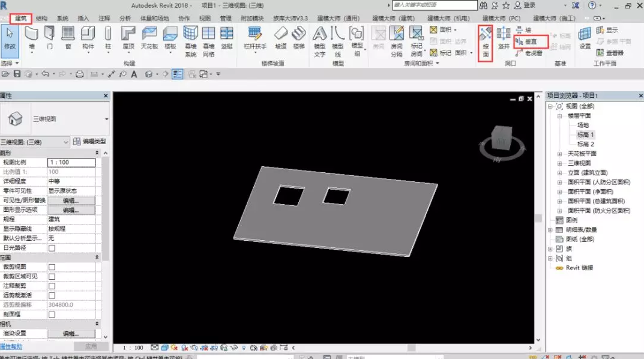This screenshot has width=644, height=359.
Task: Enable the 日光路径 checkbox
Action: click(x=52, y=248)
